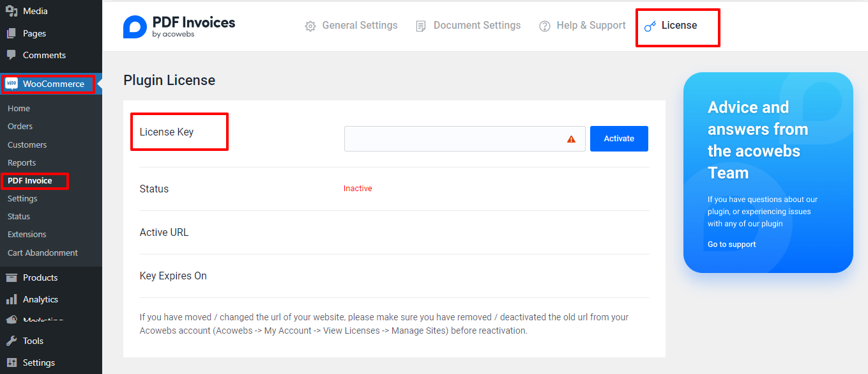Click the warning triangle in license field
868x374 pixels.
(572, 139)
